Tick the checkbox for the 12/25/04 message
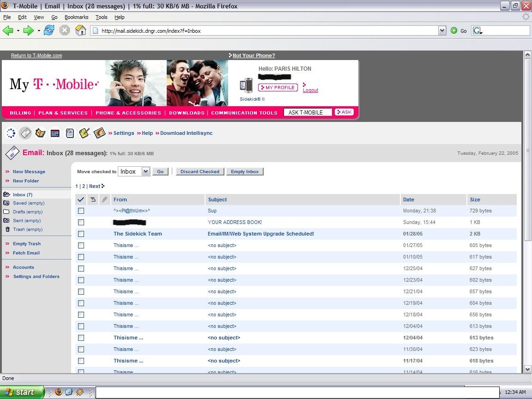The image size is (532, 399). click(x=81, y=268)
